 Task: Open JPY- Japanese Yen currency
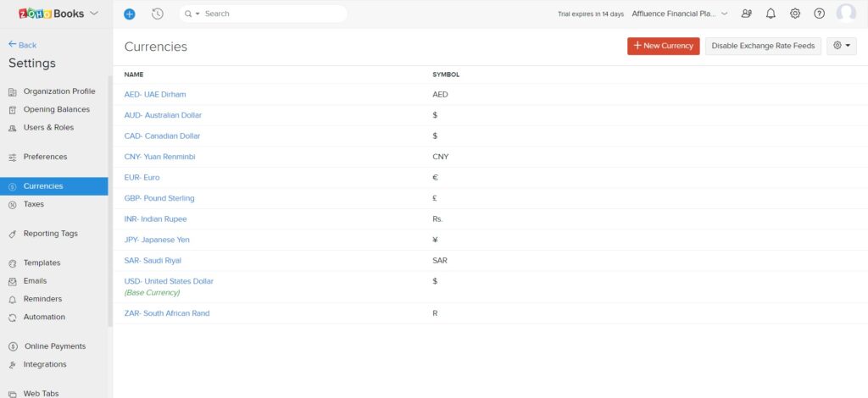point(157,240)
